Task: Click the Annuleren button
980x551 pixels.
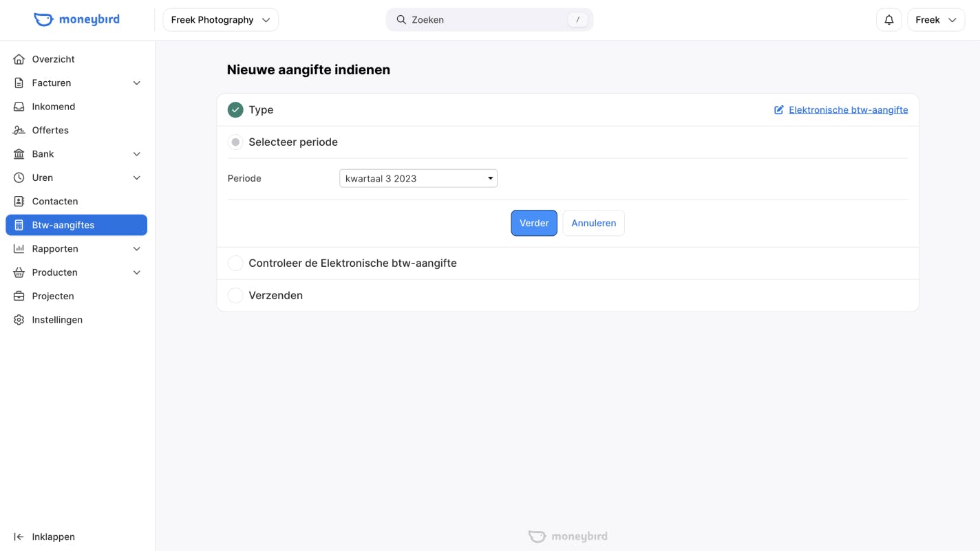Action: click(593, 223)
